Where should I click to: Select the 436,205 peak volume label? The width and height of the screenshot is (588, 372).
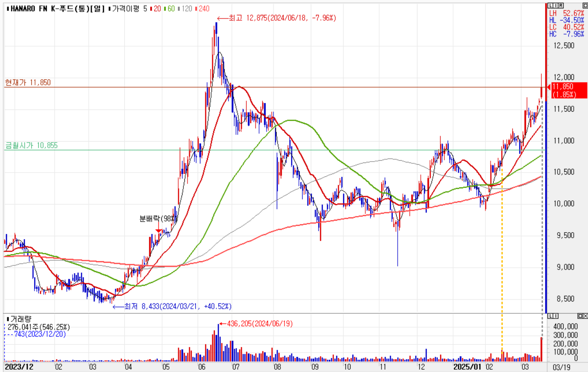[256, 324]
